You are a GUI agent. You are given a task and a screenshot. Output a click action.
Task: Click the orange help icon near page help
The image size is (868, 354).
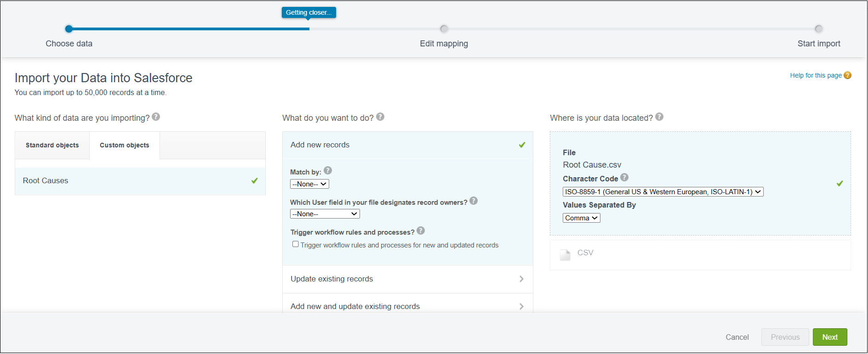[848, 75]
